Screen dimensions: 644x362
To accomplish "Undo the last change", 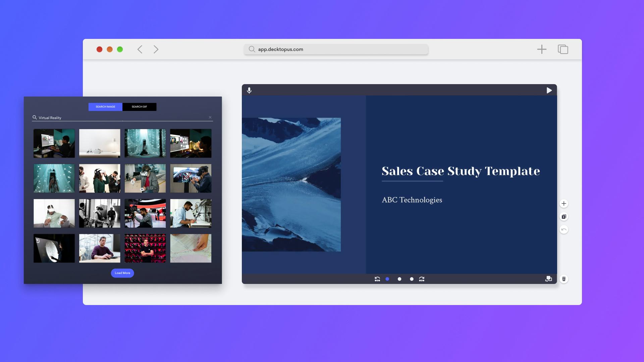I will pos(564,230).
